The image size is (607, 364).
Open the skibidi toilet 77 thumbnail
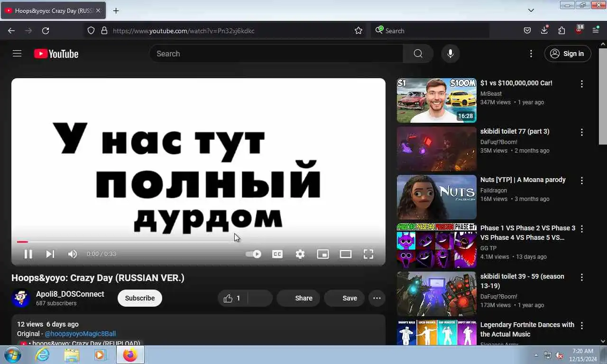click(436, 149)
